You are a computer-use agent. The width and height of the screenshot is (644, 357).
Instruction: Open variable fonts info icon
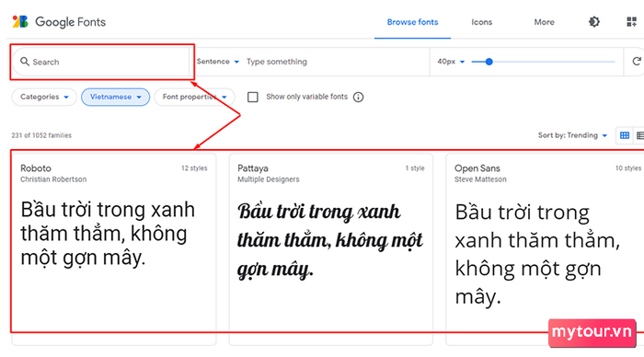(x=358, y=97)
